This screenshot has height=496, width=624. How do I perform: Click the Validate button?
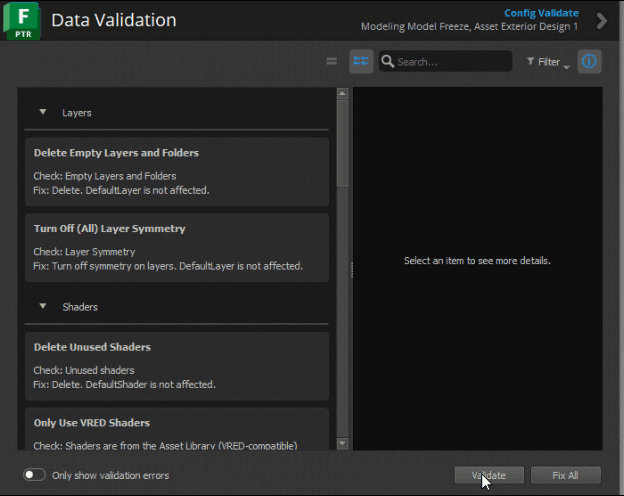489,475
